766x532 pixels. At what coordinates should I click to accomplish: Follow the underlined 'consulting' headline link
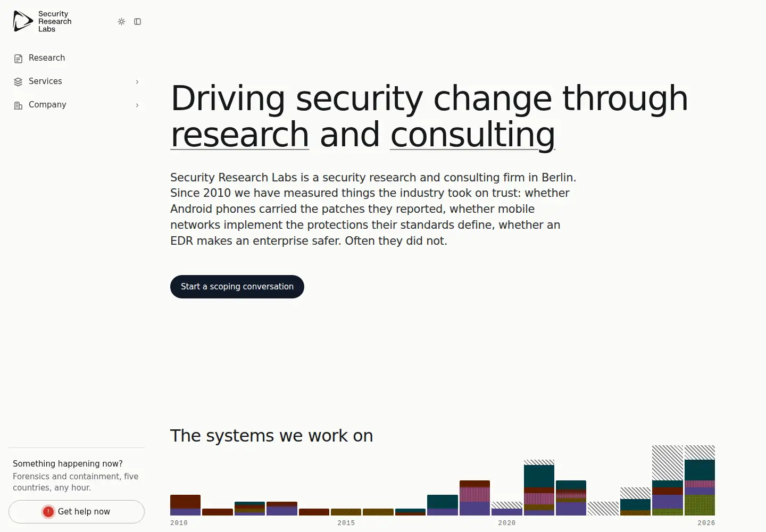click(472, 134)
